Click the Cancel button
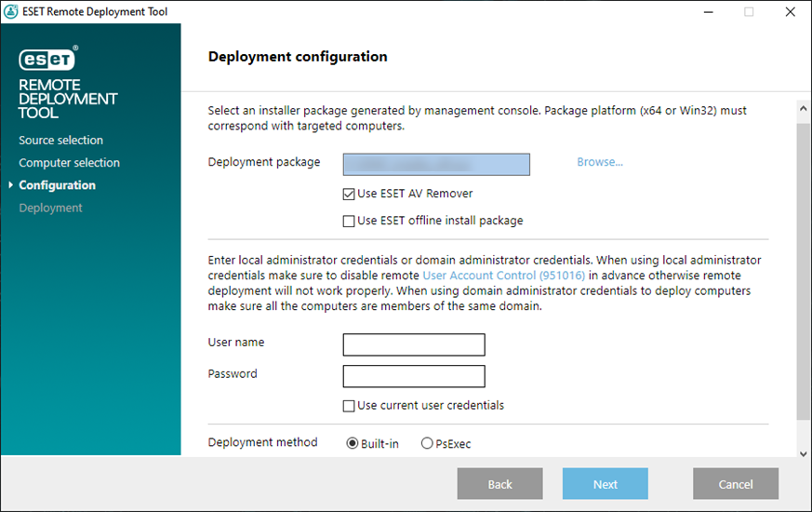Image resolution: width=812 pixels, height=512 pixels. tap(735, 484)
